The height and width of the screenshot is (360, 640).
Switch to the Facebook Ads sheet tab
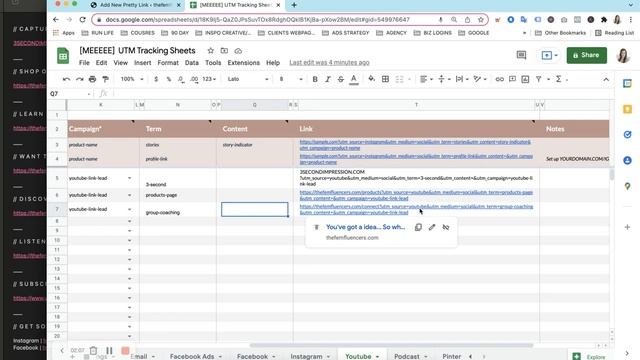pos(192,356)
